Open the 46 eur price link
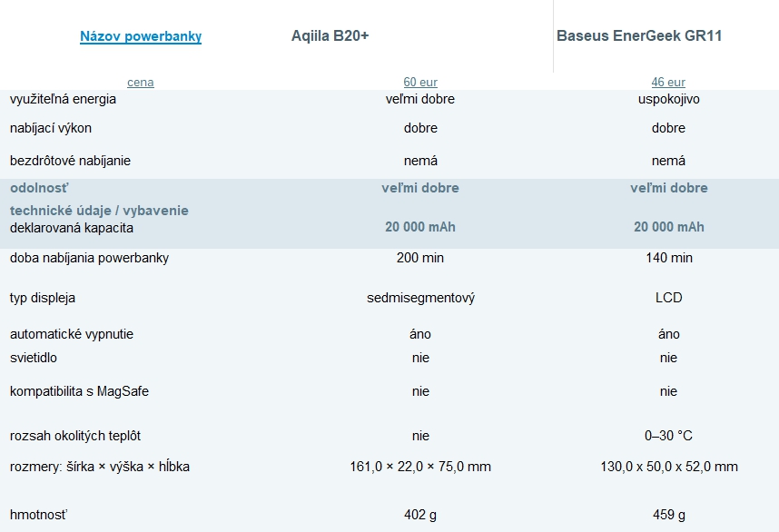Screen dimensions: 779x532 tap(668, 82)
